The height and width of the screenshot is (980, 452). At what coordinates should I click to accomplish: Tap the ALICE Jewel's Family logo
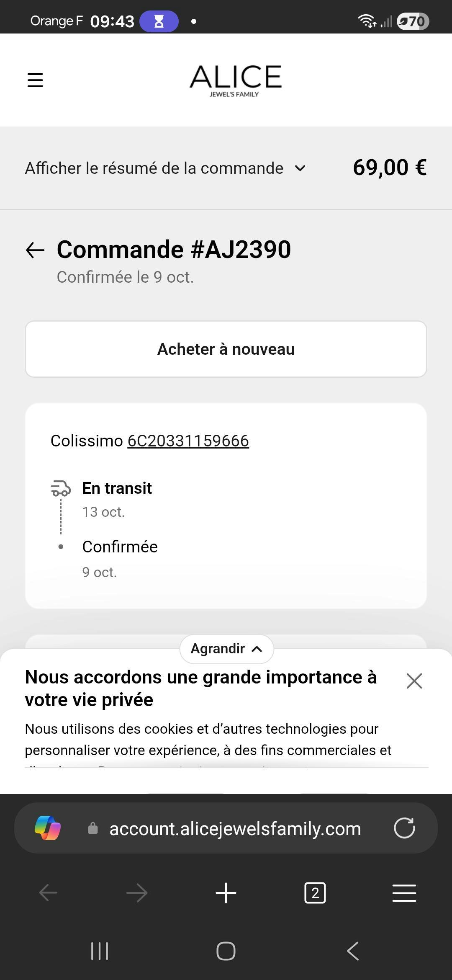point(236,80)
